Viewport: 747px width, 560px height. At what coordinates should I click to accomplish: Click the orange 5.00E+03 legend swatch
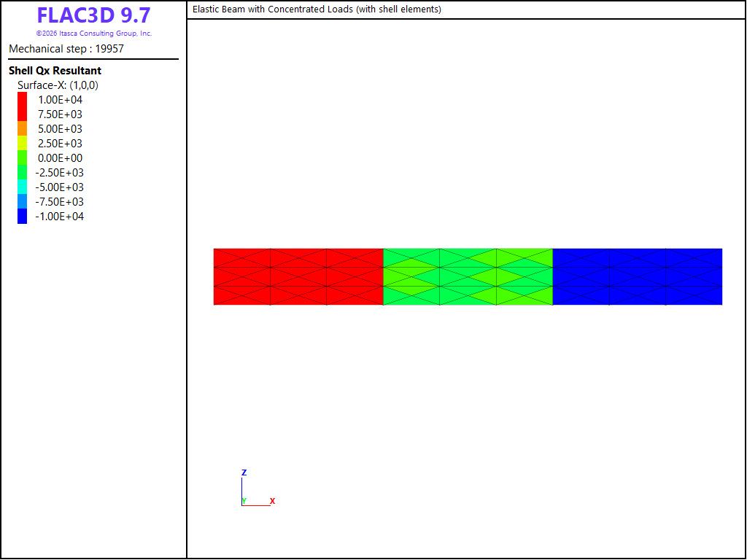pos(22,128)
